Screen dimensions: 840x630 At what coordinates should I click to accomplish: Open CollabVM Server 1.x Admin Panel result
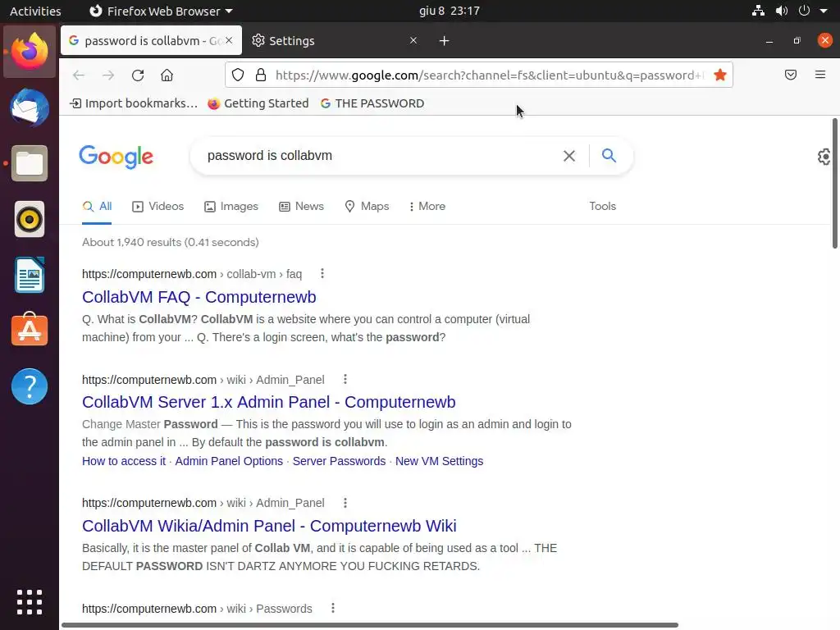(269, 402)
